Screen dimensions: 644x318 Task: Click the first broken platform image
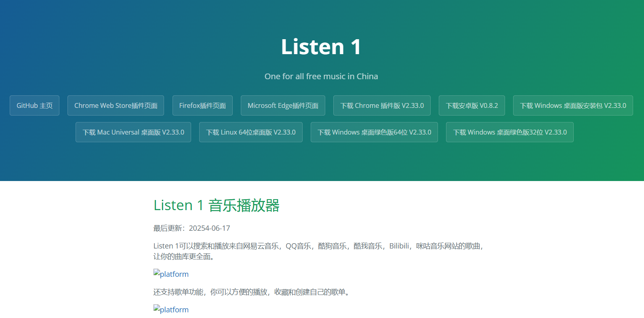pyautogui.click(x=171, y=274)
